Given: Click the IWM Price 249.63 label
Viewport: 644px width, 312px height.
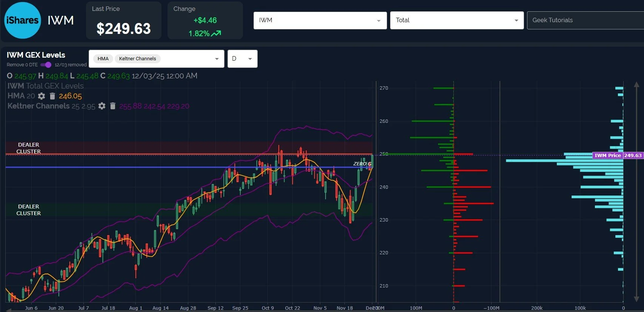Looking at the screenshot, I should [618, 155].
